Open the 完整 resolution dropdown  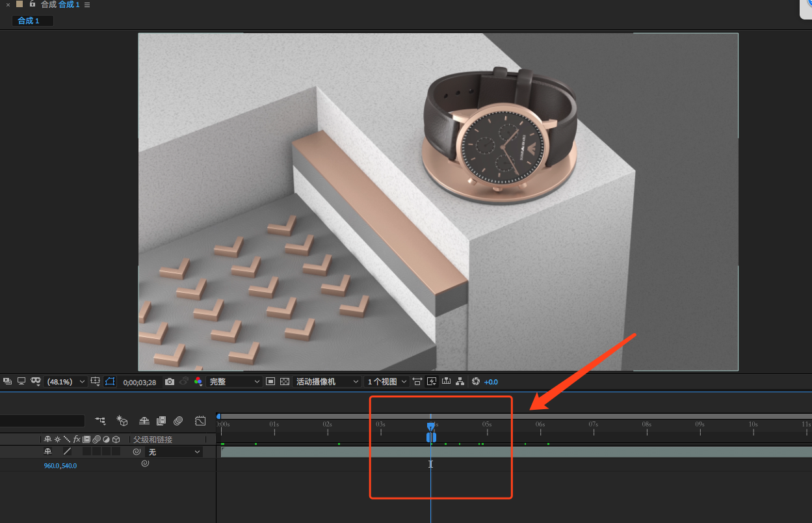(x=233, y=382)
